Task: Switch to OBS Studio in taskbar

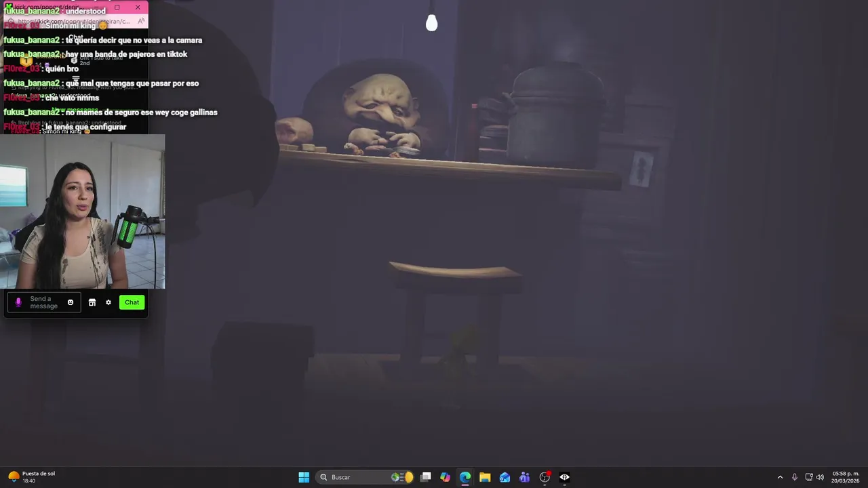Action: point(545,477)
